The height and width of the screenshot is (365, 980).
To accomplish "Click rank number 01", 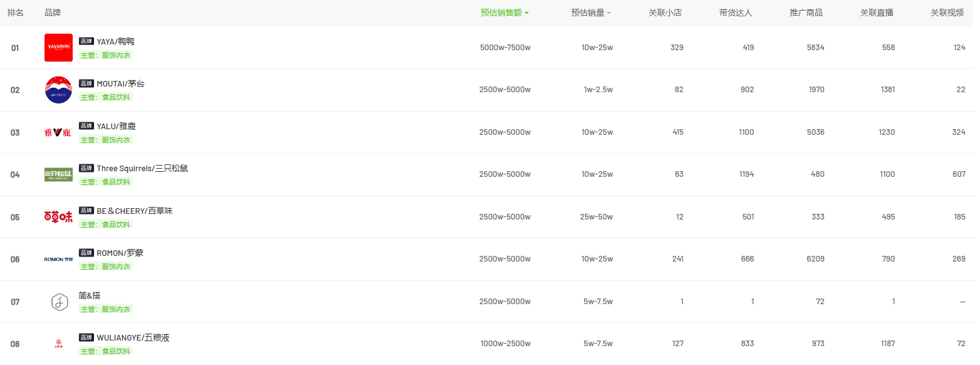I will tap(15, 48).
